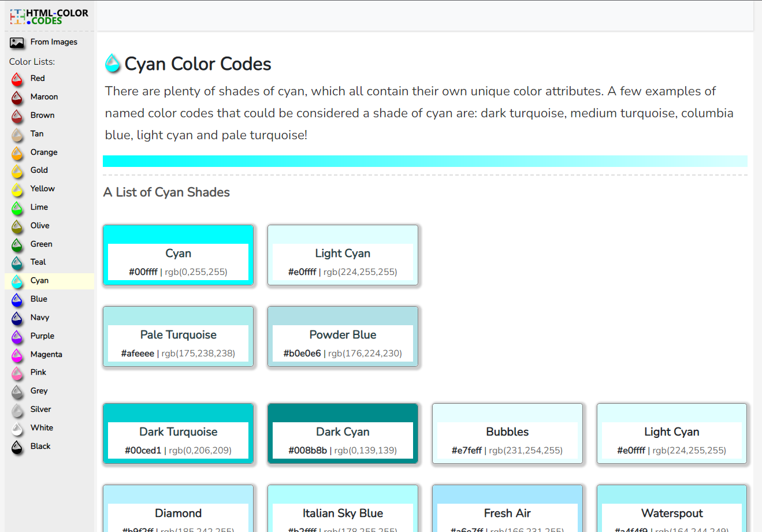Click the White droplet icon

tap(17, 429)
